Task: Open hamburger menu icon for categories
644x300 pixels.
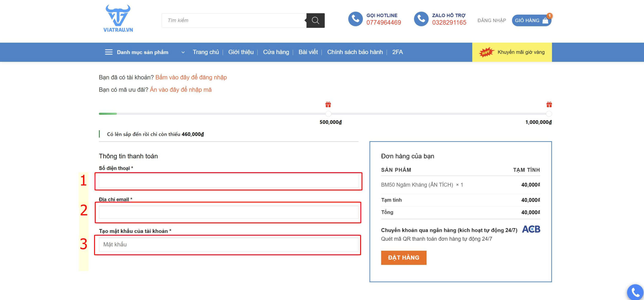Action: [109, 52]
